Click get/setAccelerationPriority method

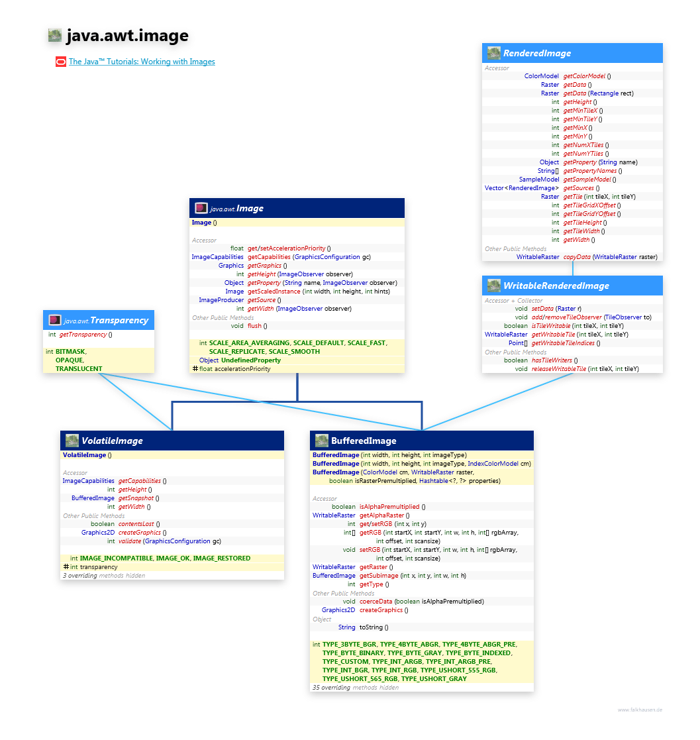point(286,248)
